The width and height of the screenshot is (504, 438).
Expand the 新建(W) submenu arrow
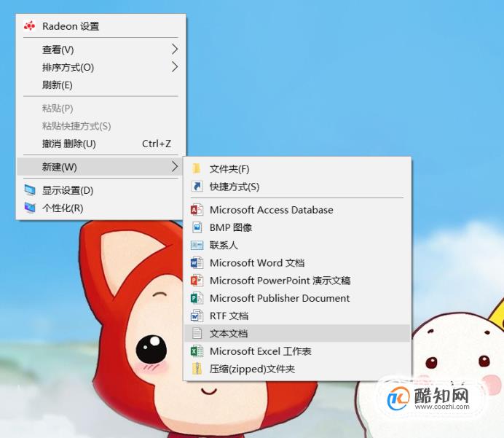(175, 167)
